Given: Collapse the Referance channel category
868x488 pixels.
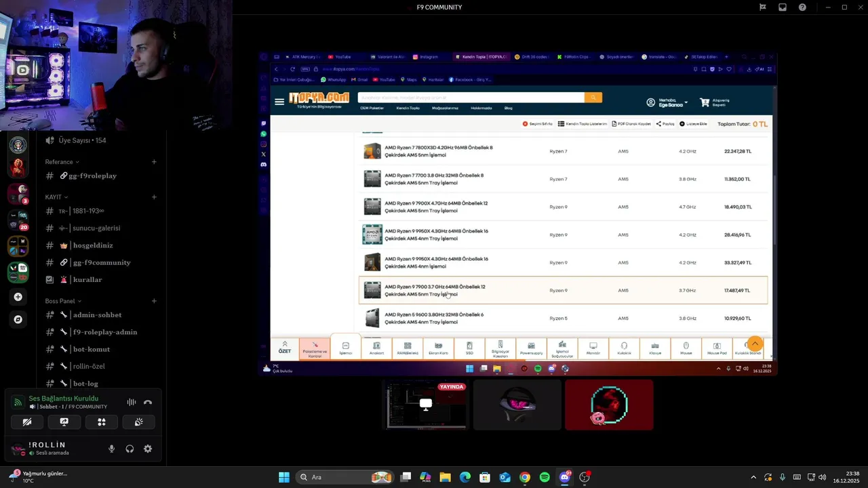Looking at the screenshot, I should (62, 162).
